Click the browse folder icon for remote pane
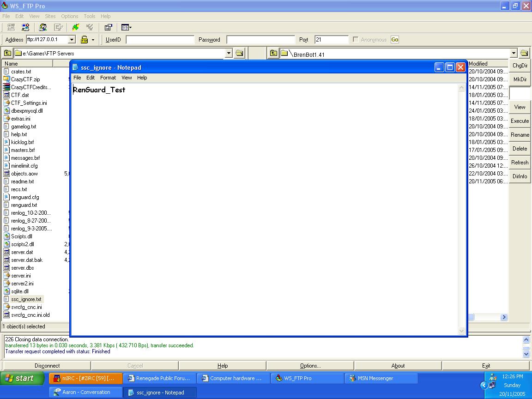Viewport: 532px width, 399px height. pos(524,53)
